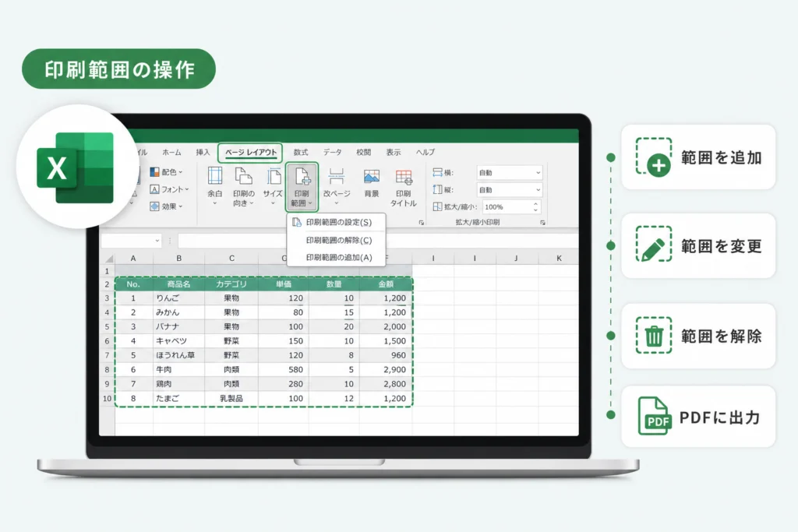Select row 1 header
The height and width of the screenshot is (532, 798).
107,271
